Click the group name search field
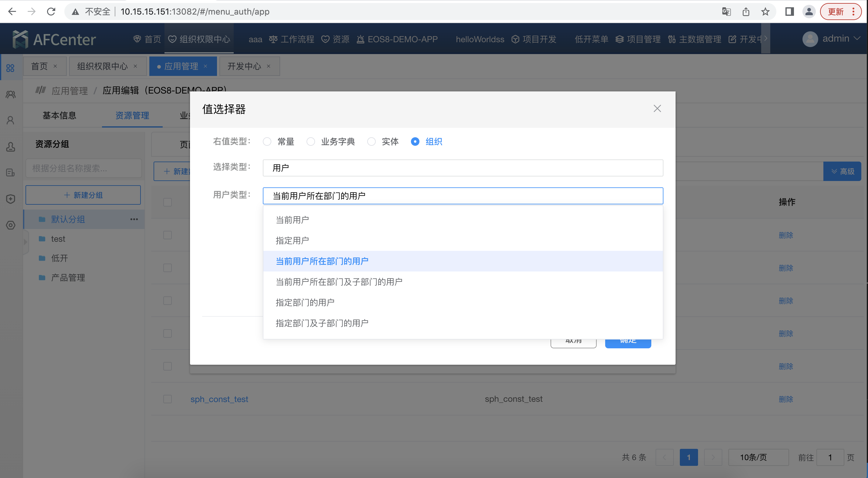The height and width of the screenshot is (478, 868). click(83, 168)
